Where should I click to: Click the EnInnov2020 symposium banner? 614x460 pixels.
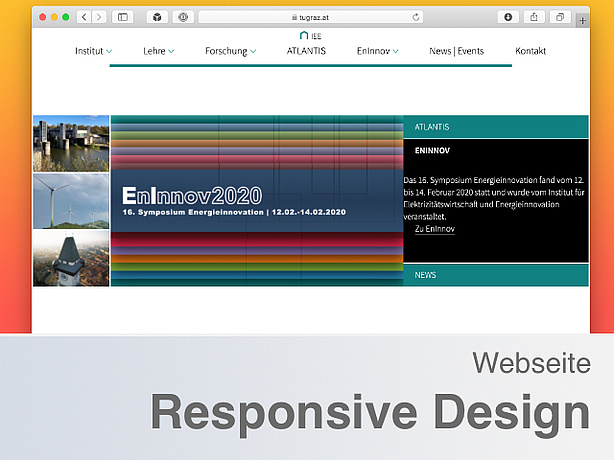pyautogui.click(x=257, y=201)
